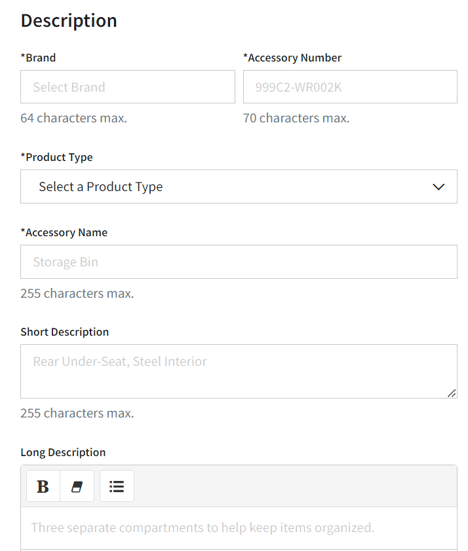Viewport: 468px width, 551px height.
Task: Click the Short Description label
Action: (65, 332)
